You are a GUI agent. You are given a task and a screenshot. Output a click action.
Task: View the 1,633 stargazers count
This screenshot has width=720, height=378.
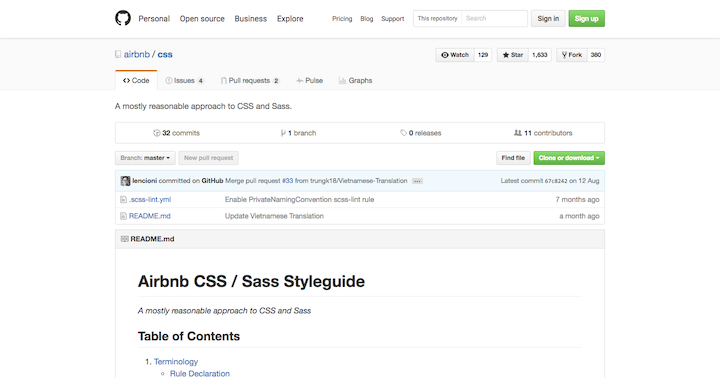[x=540, y=55]
